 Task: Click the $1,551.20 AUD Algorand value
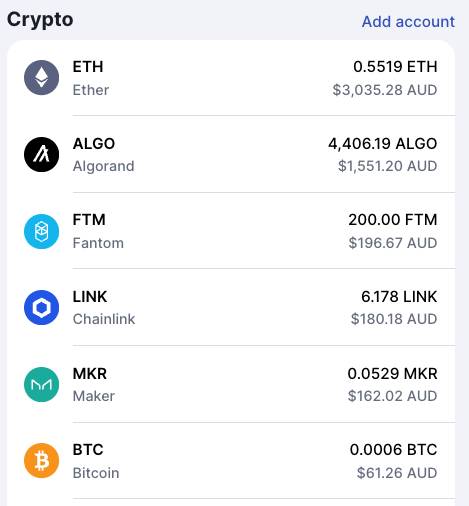pos(388,166)
